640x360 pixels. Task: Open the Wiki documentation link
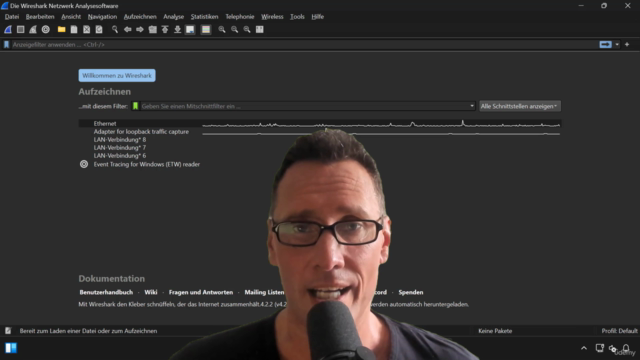click(x=151, y=292)
